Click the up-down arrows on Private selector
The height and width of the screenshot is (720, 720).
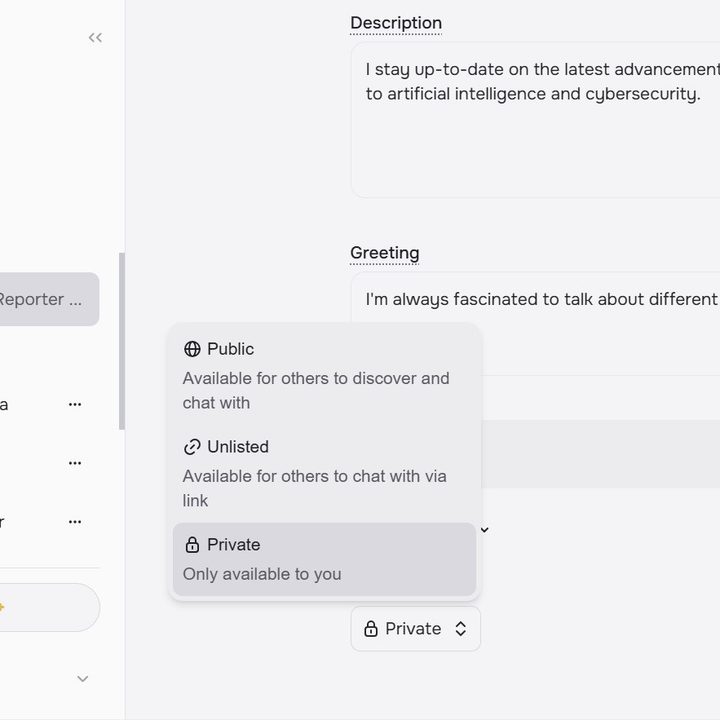tap(461, 629)
